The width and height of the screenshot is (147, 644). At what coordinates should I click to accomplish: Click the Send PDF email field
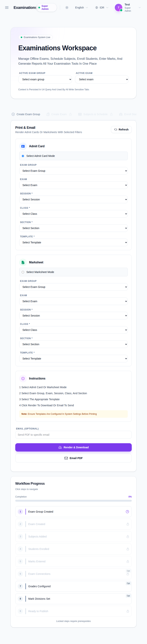tap(73, 435)
